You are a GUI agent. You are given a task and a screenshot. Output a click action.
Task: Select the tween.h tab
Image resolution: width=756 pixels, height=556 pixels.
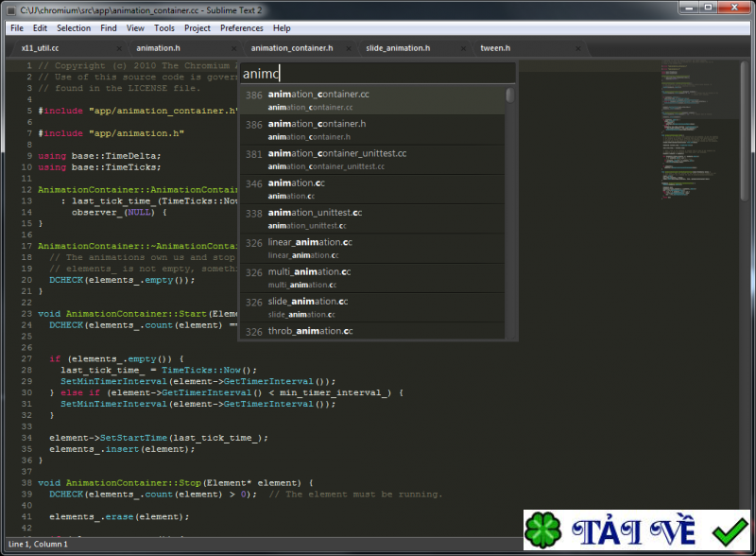(x=495, y=47)
